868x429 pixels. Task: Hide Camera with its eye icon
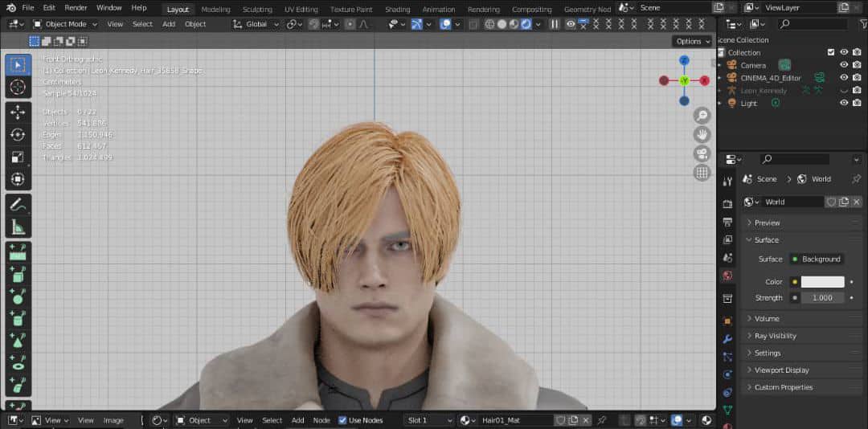(x=844, y=65)
